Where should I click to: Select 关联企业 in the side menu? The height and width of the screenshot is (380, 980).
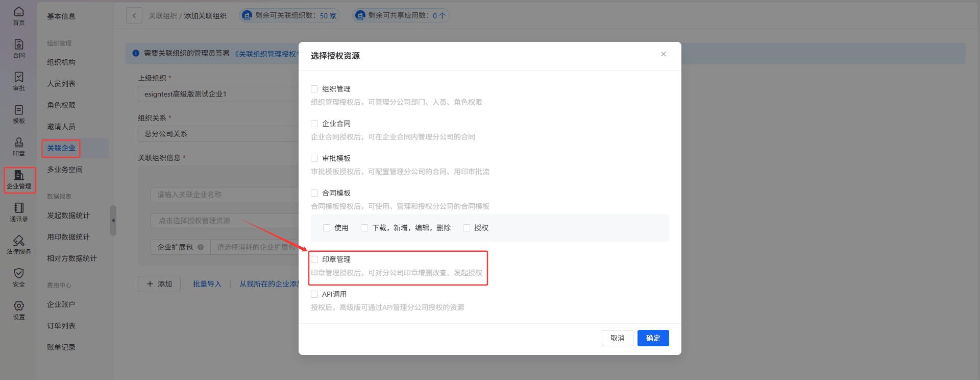[61, 148]
